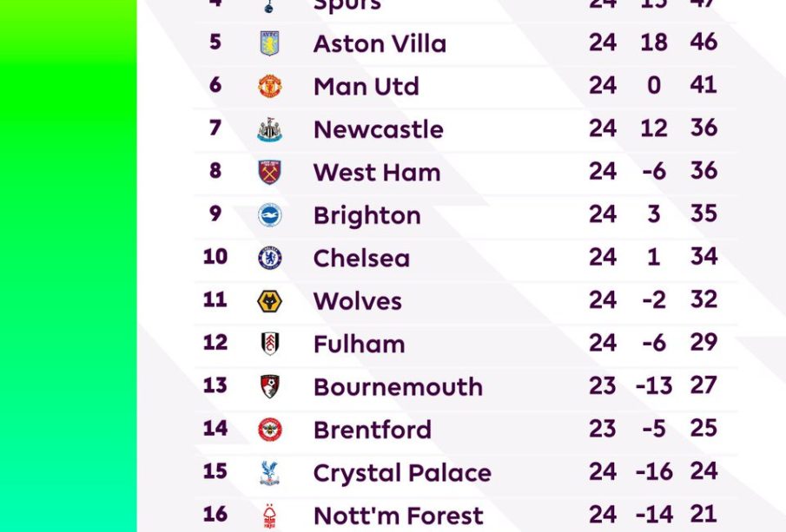Click the Man Utd club crest

(269, 86)
